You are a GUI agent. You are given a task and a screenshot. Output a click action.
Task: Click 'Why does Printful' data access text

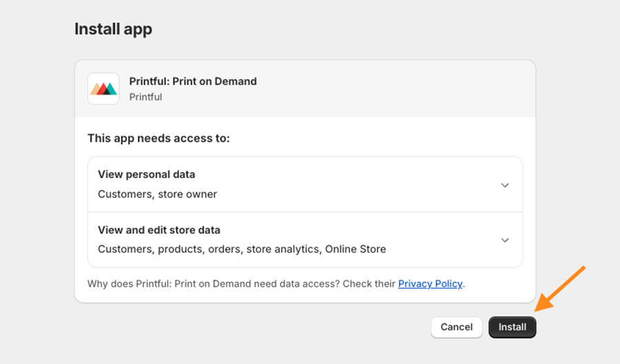click(241, 284)
